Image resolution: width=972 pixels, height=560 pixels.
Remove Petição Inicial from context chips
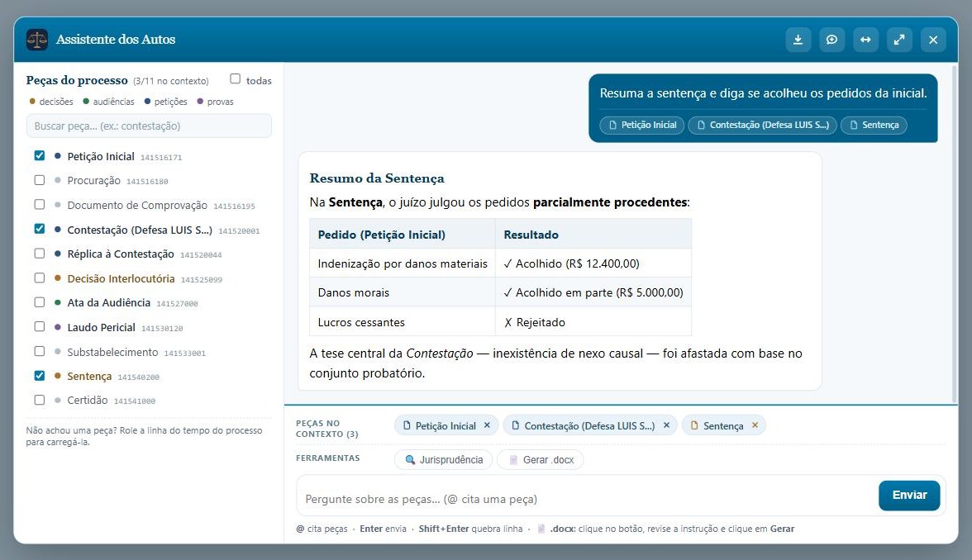point(488,425)
